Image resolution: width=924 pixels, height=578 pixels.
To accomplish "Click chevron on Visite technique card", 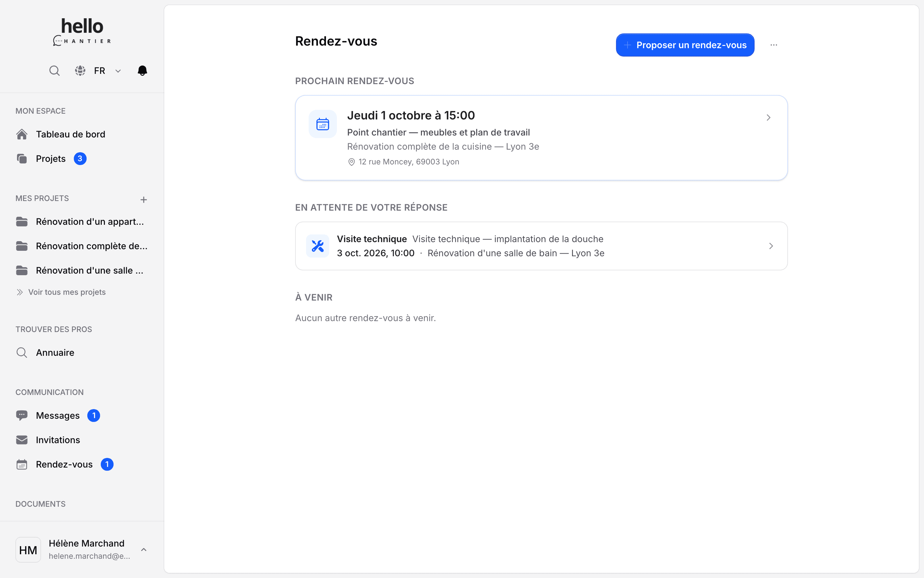I will coord(771,246).
